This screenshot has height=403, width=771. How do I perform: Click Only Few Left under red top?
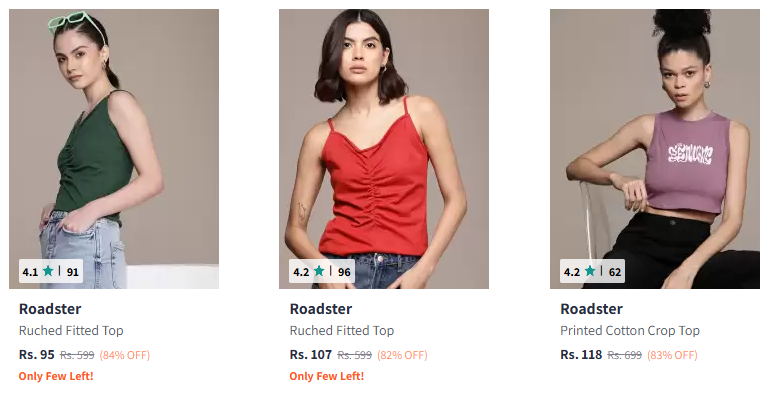326,376
